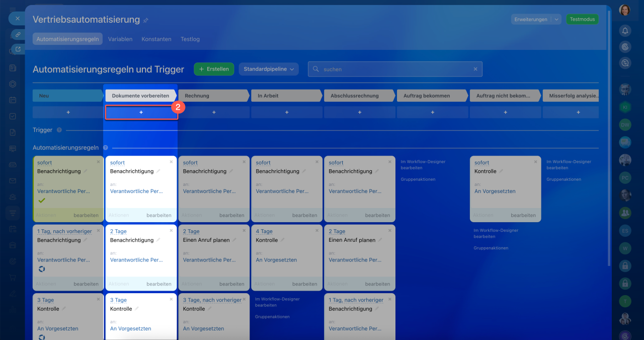Show help for the Trigger section
The image size is (644, 340).
(59, 130)
